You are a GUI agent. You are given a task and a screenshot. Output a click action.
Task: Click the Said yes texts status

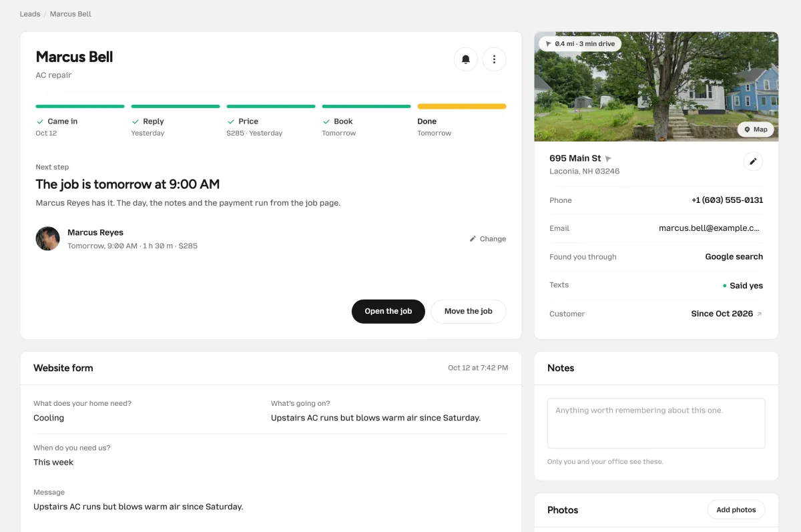coord(743,286)
